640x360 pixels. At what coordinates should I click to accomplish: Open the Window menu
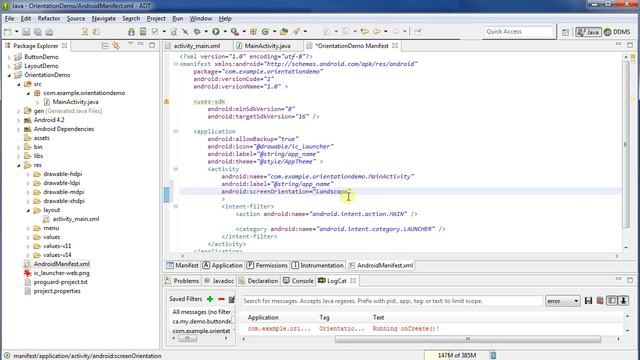(200, 18)
